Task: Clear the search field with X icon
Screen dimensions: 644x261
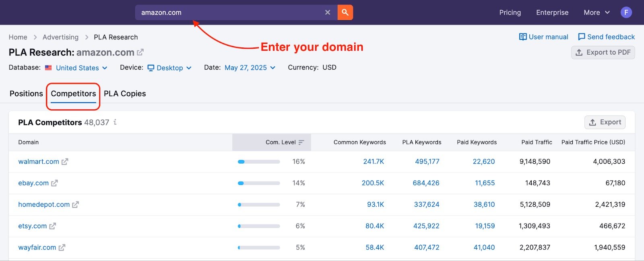Action: (328, 12)
